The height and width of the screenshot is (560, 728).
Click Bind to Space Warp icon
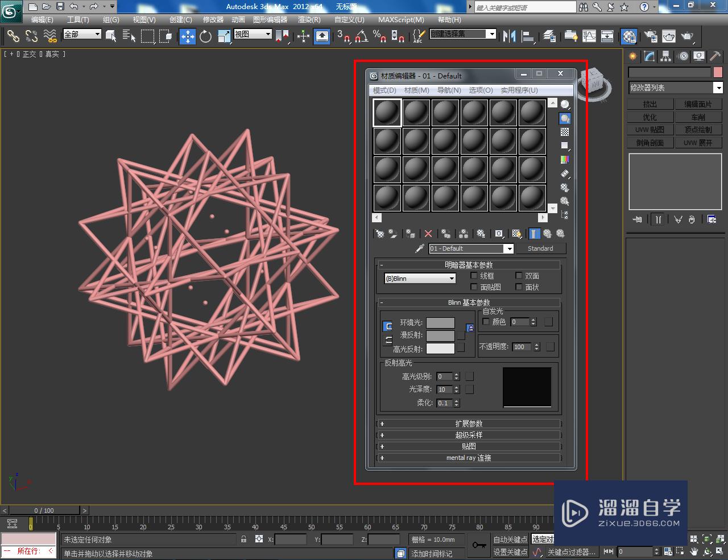pos(51,36)
